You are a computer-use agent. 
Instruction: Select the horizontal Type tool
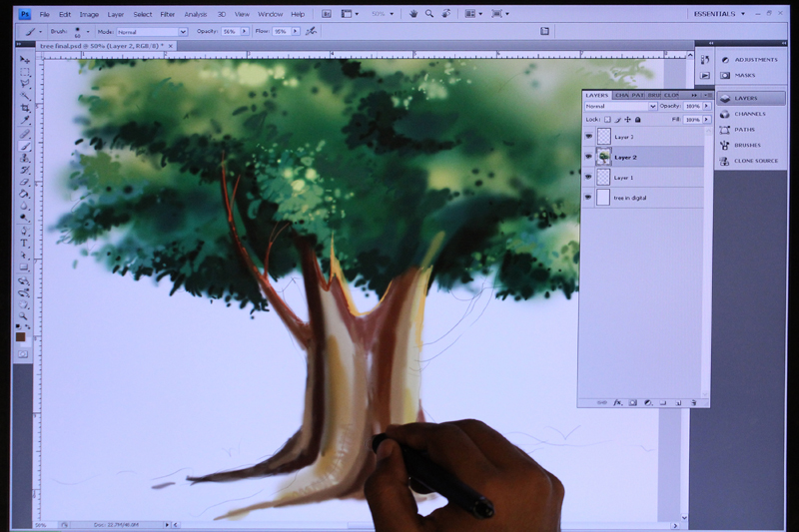[x=24, y=244]
